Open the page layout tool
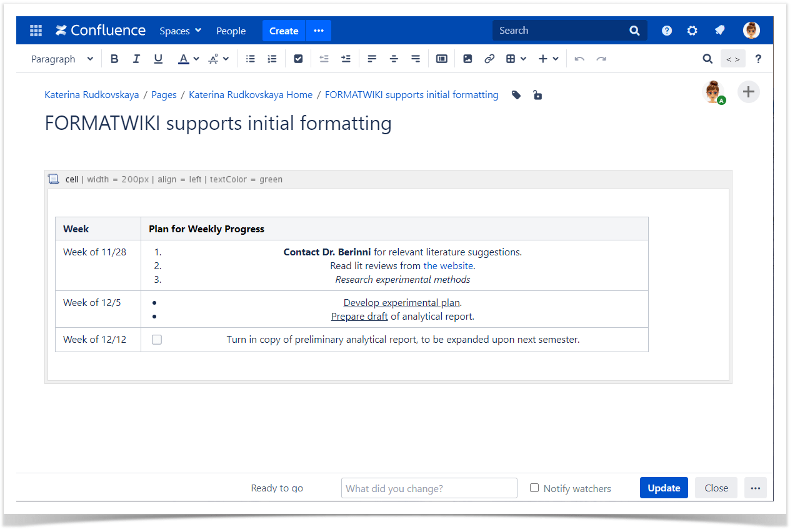 click(442, 58)
